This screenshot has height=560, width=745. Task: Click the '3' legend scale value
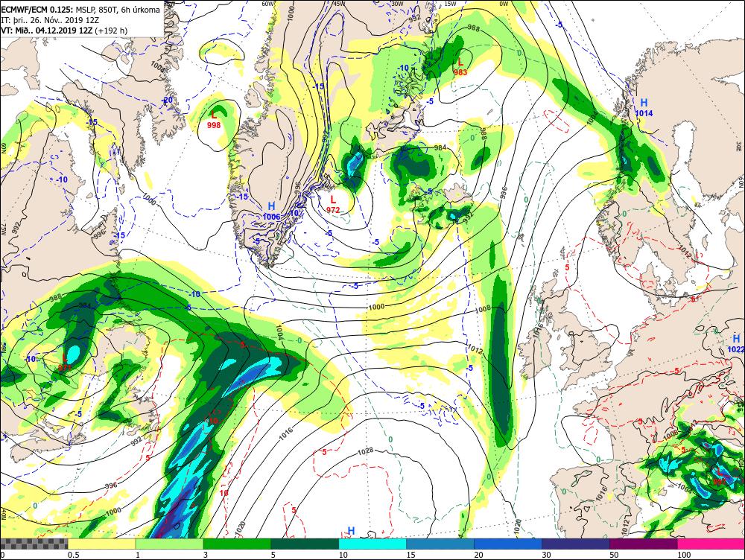[206, 555]
